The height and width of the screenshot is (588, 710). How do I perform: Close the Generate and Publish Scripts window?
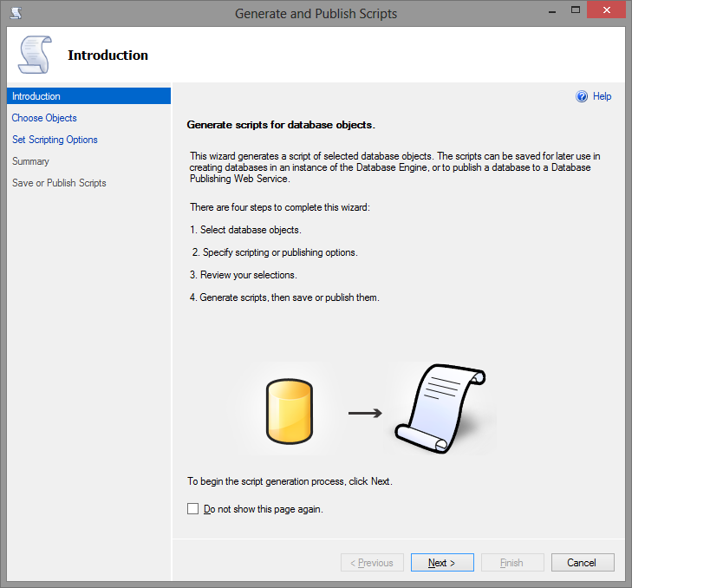(x=606, y=10)
